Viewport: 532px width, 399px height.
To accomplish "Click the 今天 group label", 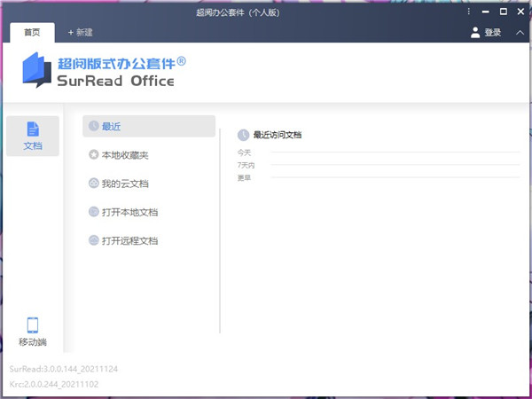I will (x=244, y=153).
